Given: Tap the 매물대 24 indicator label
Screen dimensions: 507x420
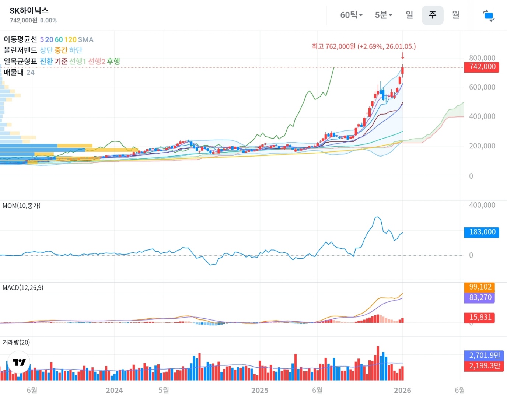Looking at the screenshot, I should (19, 73).
